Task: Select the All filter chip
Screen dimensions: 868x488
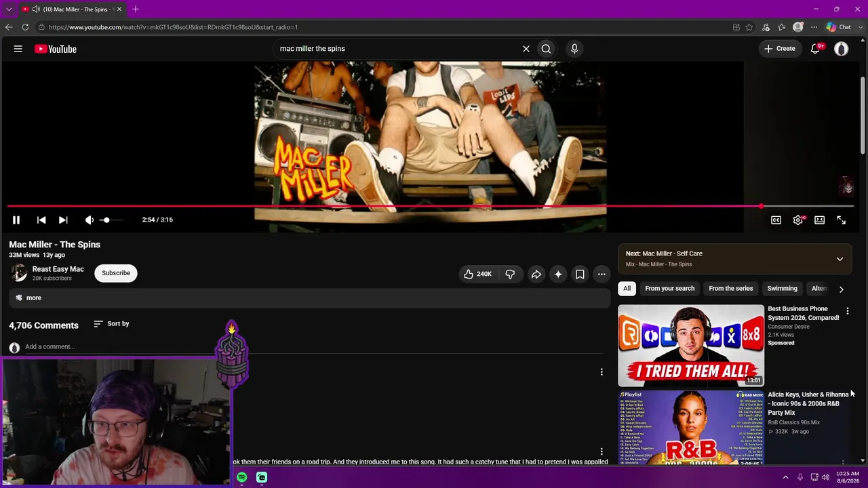Action: [x=627, y=289]
